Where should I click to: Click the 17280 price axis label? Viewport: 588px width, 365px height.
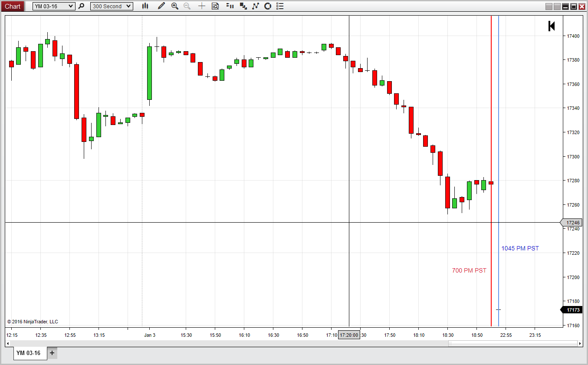click(x=573, y=181)
